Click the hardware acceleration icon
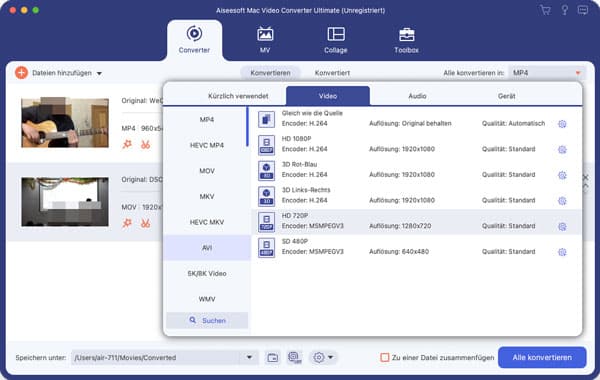The height and width of the screenshot is (380, 600). point(294,357)
